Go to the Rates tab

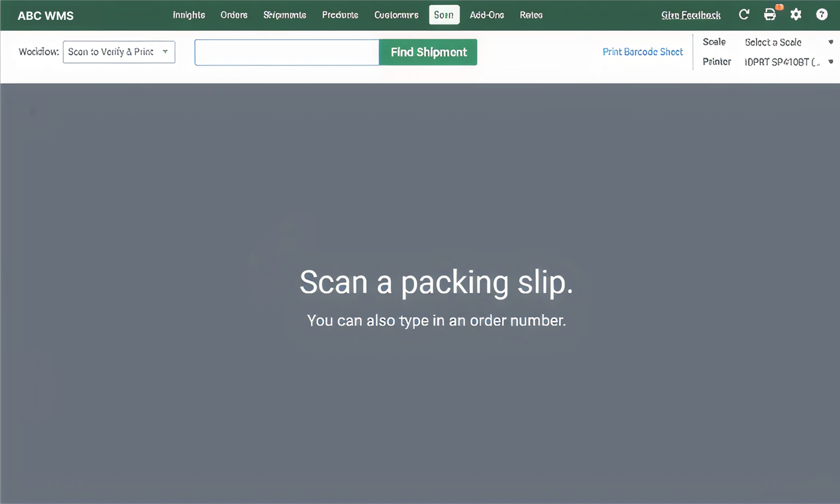click(531, 15)
